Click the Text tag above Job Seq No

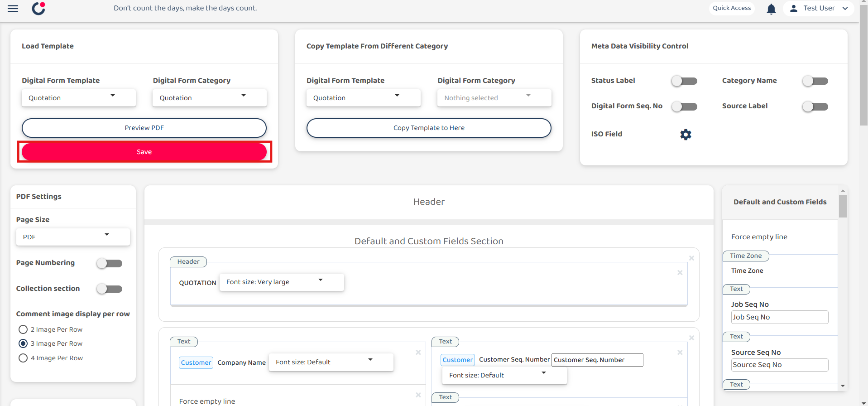[x=737, y=289]
